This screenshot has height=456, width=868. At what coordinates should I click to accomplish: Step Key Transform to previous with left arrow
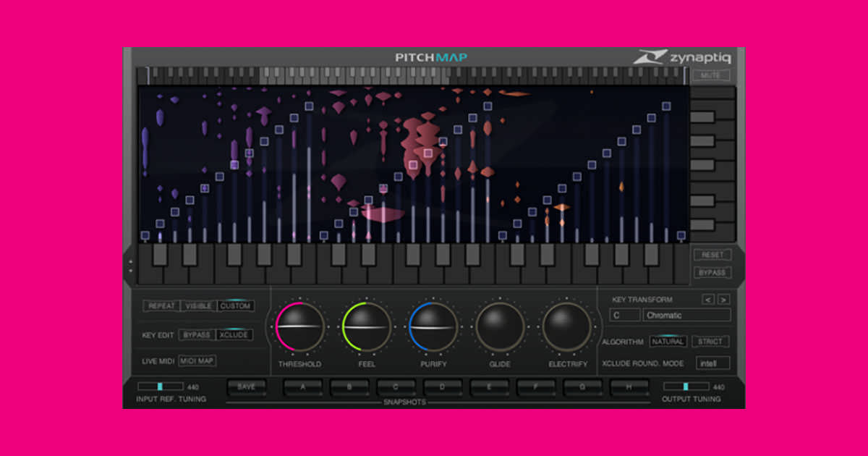pos(708,300)
